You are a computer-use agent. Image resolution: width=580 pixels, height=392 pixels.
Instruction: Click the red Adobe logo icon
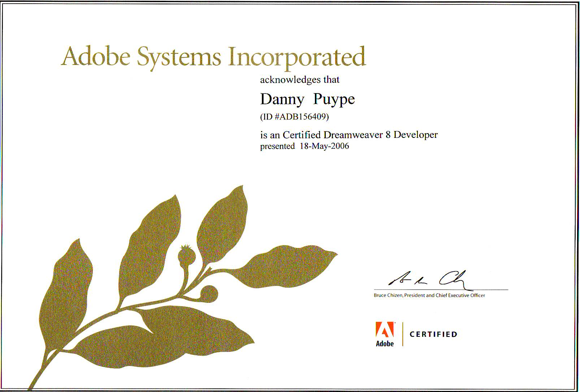pos(385,329)
